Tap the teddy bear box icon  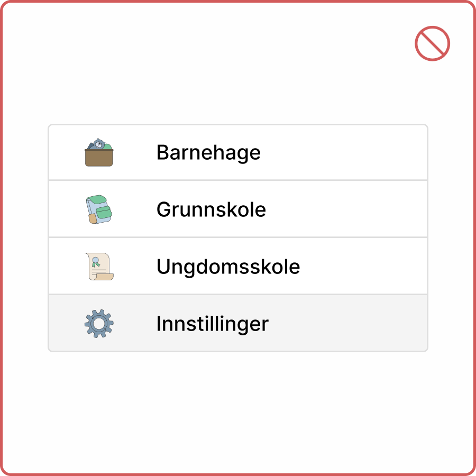click(99, 153)
